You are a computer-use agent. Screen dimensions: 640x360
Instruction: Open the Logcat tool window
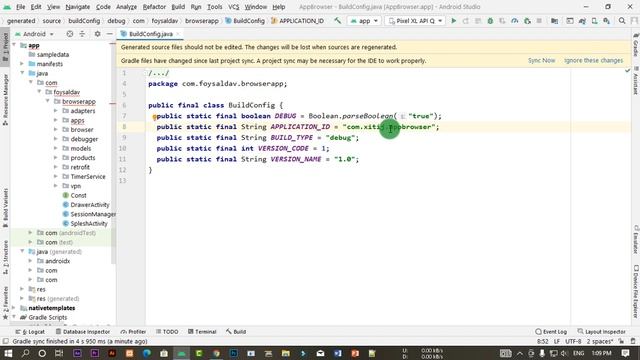(x=30, y=332)
